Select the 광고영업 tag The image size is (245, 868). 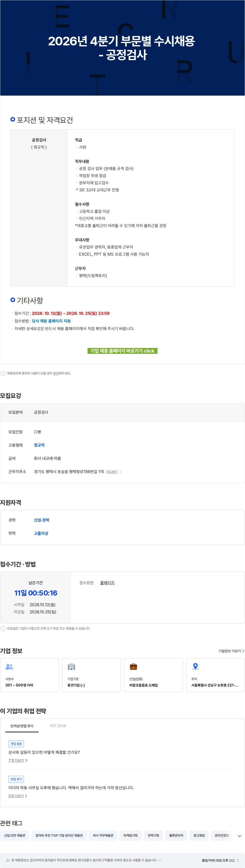pyautogui.click(x=199, y=835)
